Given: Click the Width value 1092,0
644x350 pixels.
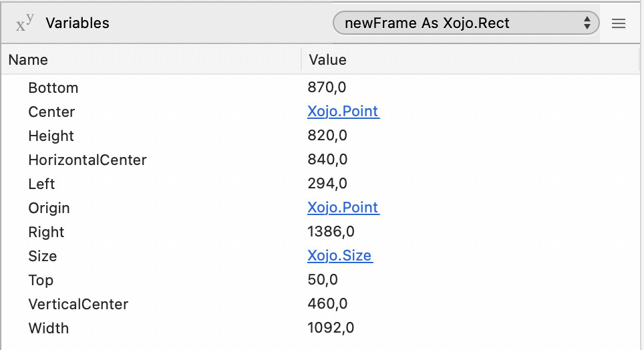Looking at the screenshot, I should coord(331,328).
